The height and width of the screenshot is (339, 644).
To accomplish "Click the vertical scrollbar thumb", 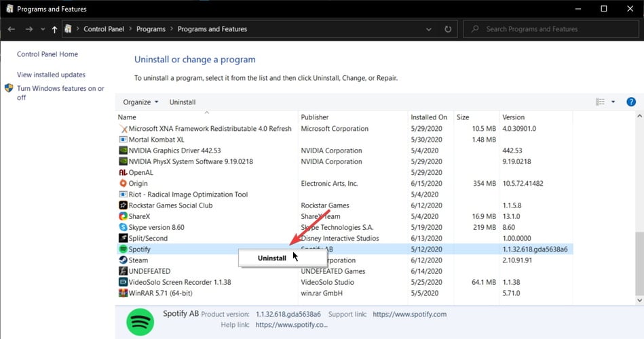I will coord(639,262).
